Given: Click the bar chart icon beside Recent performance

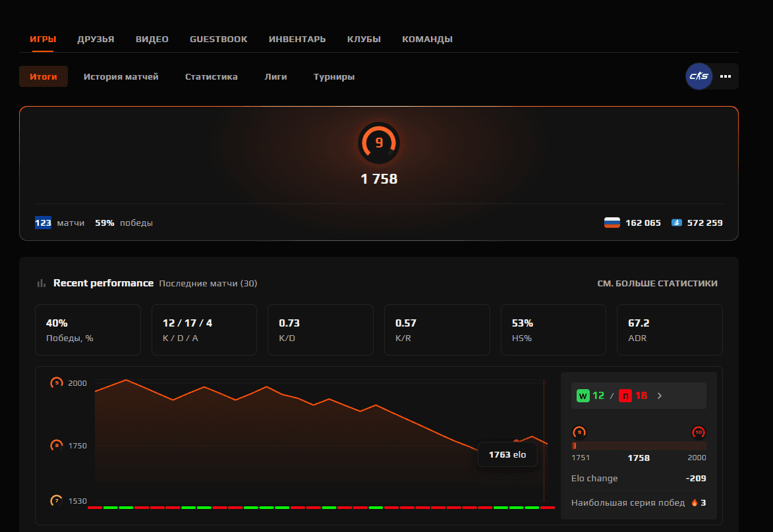Looking at the screenshot, I should click(42, 283).
